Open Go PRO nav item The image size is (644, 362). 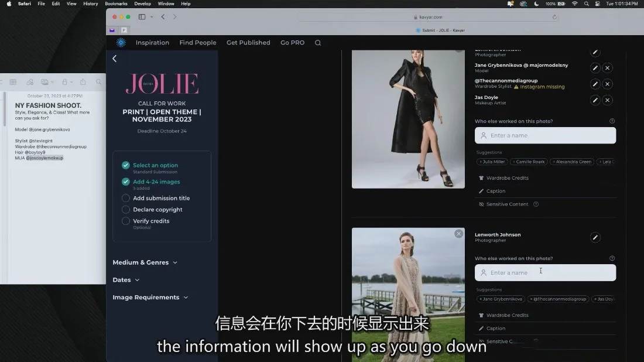pos(292,43)
